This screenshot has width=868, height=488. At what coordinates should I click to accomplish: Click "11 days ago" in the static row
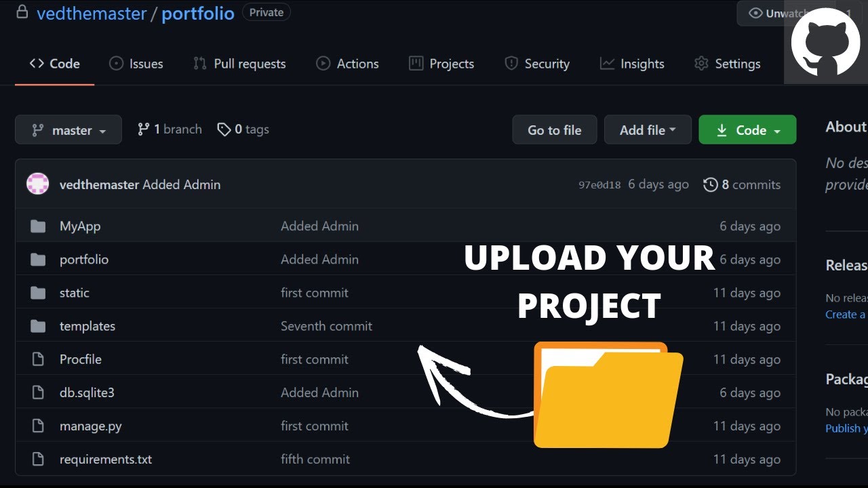click(x=747, y=293)
